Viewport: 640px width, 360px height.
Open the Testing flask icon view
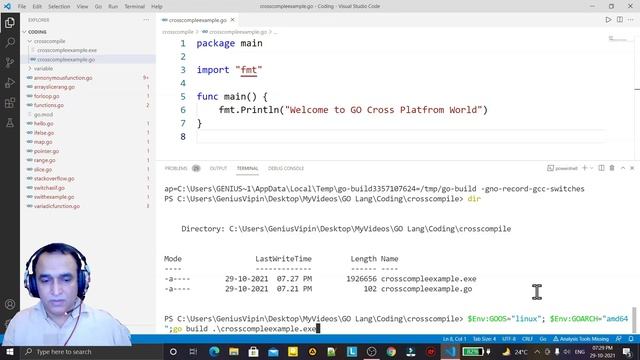10,122
